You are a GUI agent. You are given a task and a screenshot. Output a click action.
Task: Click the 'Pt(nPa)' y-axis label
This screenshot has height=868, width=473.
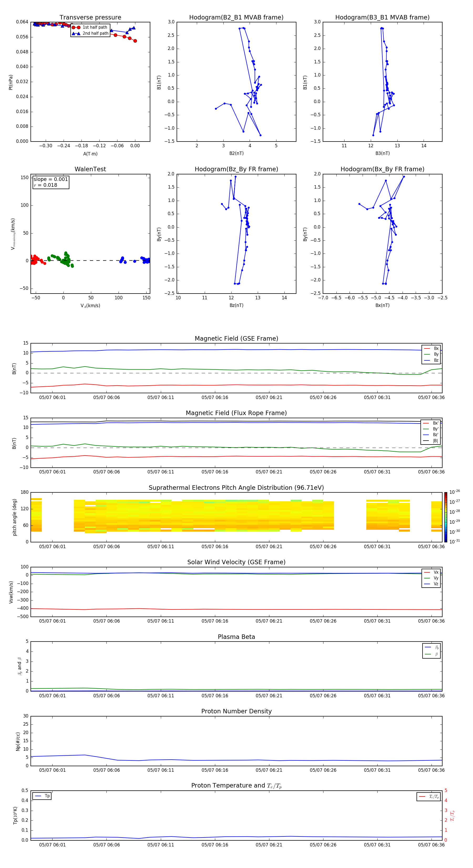click(x=11, y=82)
